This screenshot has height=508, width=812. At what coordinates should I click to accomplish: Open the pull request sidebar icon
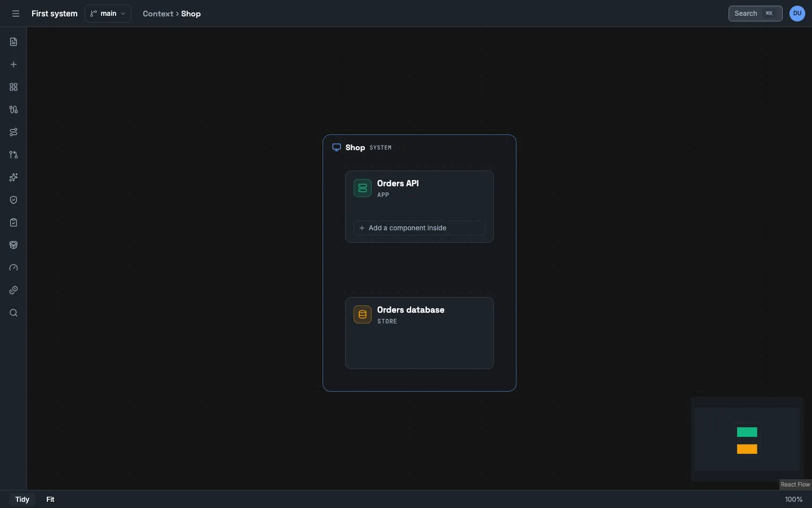point(14,155)
